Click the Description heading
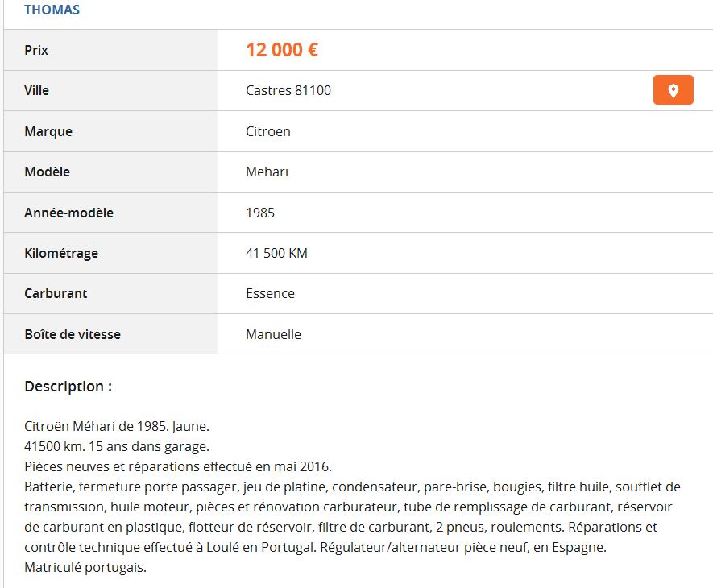The height and width of the screenshot is (588, 713). pyautogui.click(x=68, y=386)
